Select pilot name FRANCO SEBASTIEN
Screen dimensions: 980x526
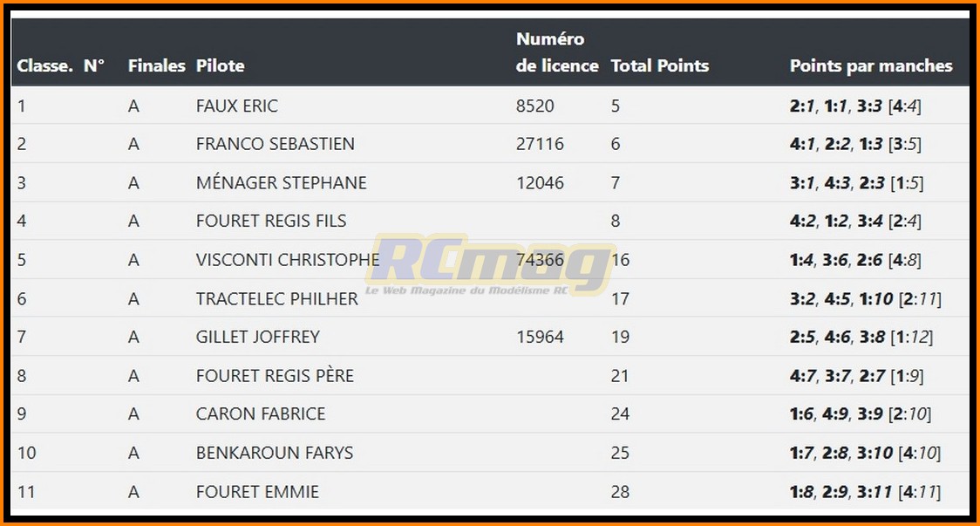(276, 144)
